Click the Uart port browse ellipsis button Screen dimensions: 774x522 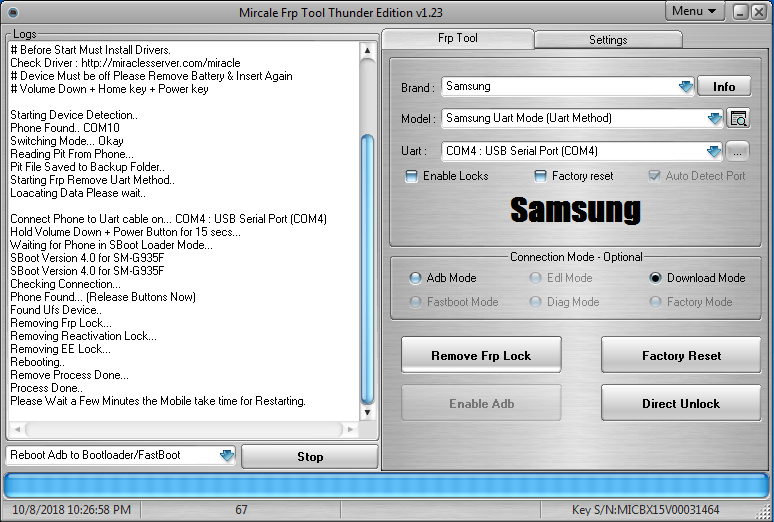coord(737,152)
